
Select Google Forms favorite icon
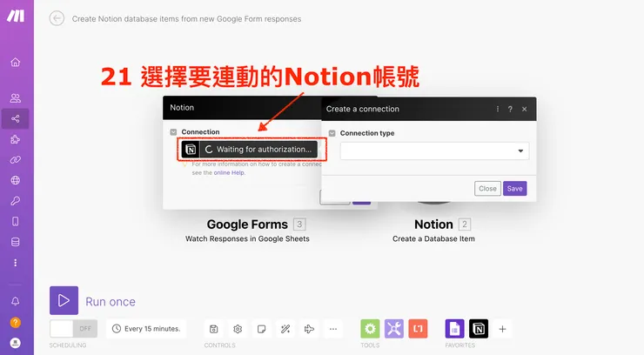point(454,329)
